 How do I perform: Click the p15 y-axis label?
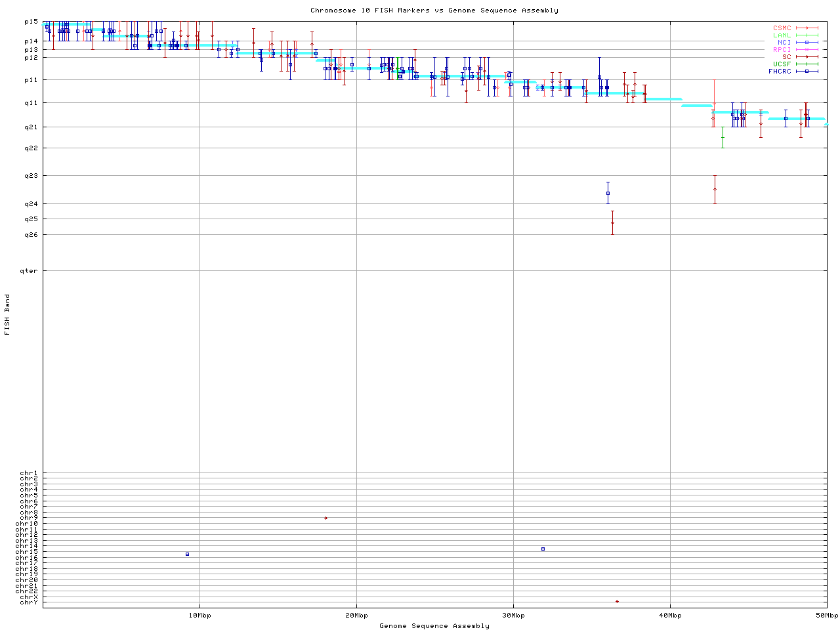31,22
